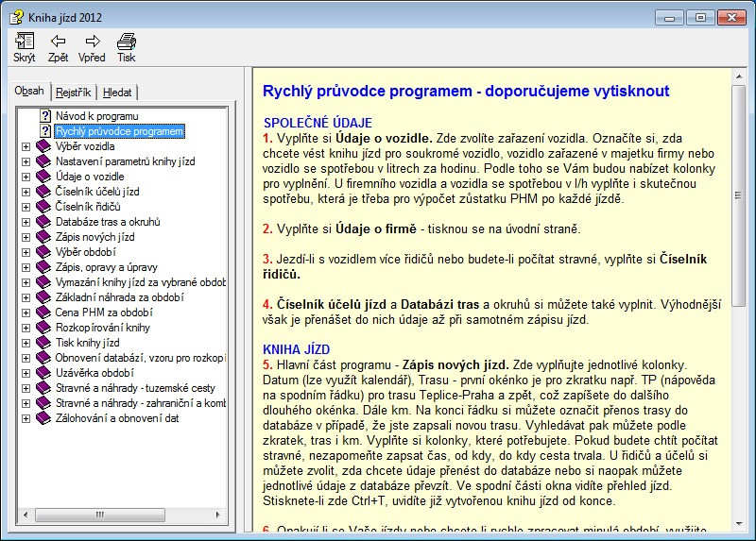Click the book icon beside Tisk knihy jízd
Image resolution: width=756 pixels, height=541 pixels.
(x=43, y=343)
